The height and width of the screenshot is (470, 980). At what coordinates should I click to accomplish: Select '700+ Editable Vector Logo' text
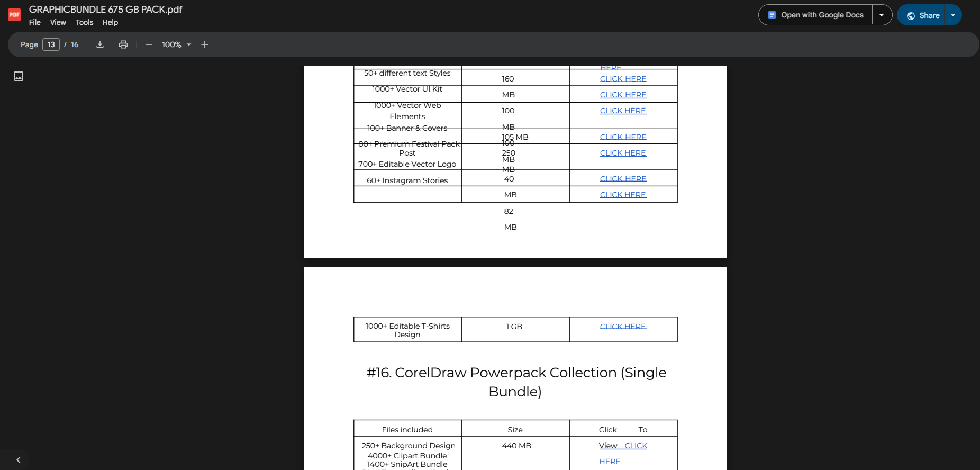click(x=407, y=164)
